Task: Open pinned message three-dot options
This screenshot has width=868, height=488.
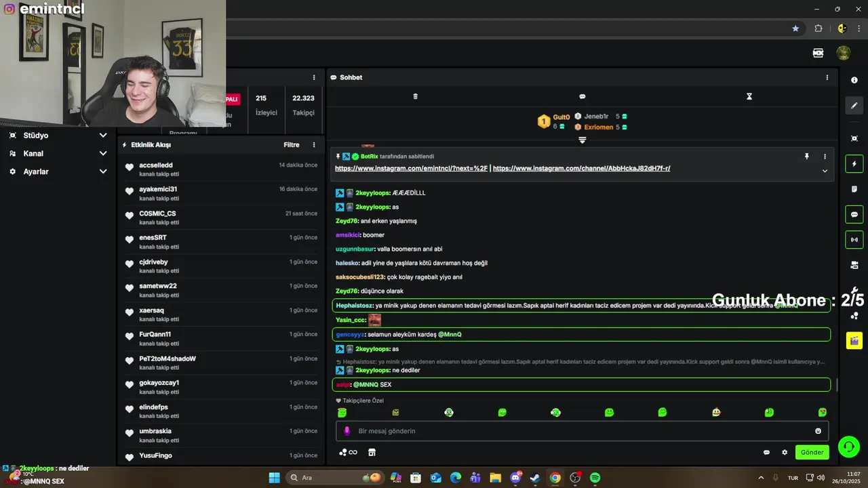Action: pyautogui.click(x=825, y=156)
